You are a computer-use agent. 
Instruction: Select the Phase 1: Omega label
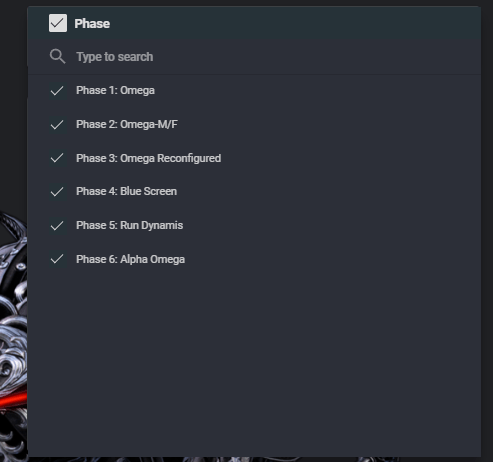tap(115, 90)
